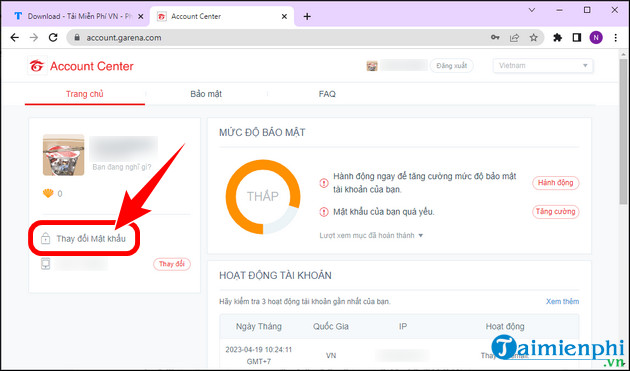This screenshot has height=371, width=630.
Task: Click the Hoạt động column header
Action: click(505, 326)
